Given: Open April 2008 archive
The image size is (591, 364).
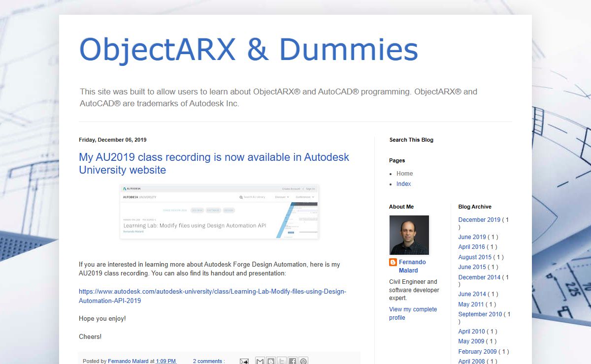Looking at the screenshot, I should (x=471, y=361).
